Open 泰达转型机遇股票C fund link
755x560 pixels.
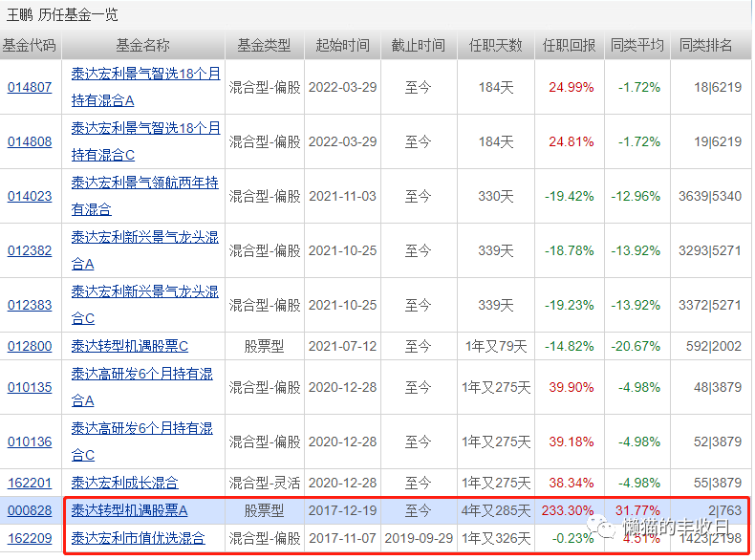click(x=130, y=346)
